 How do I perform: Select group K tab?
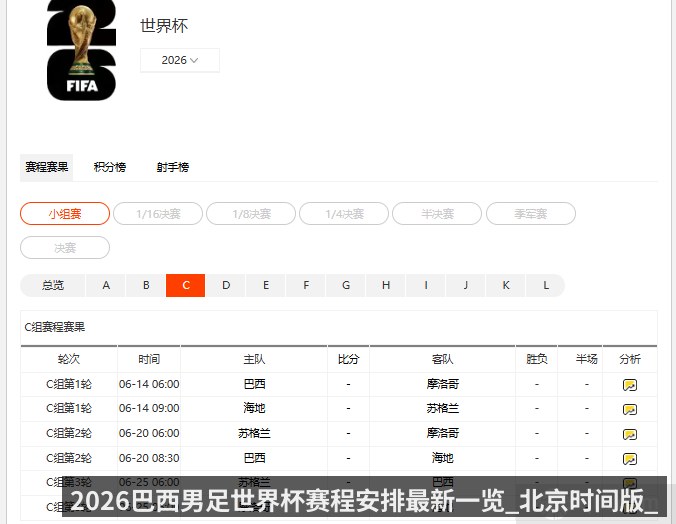[x=506, y=286]
